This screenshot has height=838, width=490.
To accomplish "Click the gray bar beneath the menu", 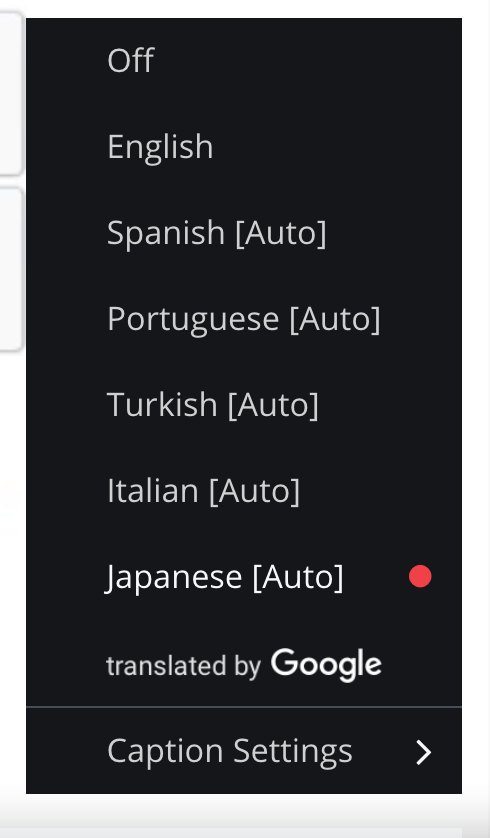I will [x=245, y=818].
